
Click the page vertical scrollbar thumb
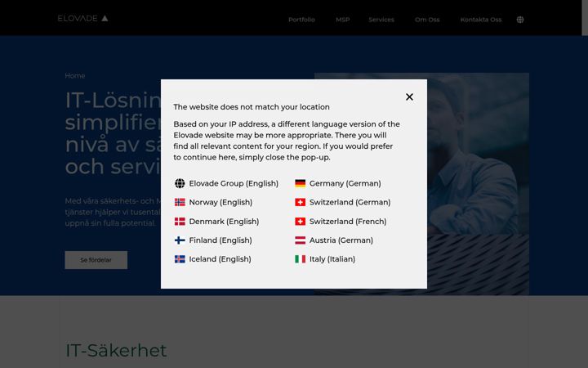(x=585, y=18)
